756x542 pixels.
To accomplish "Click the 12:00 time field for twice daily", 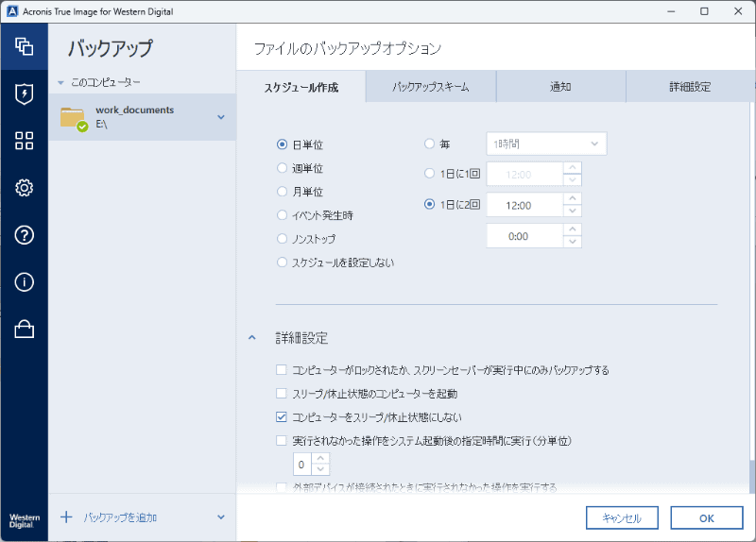I will 525,205.
